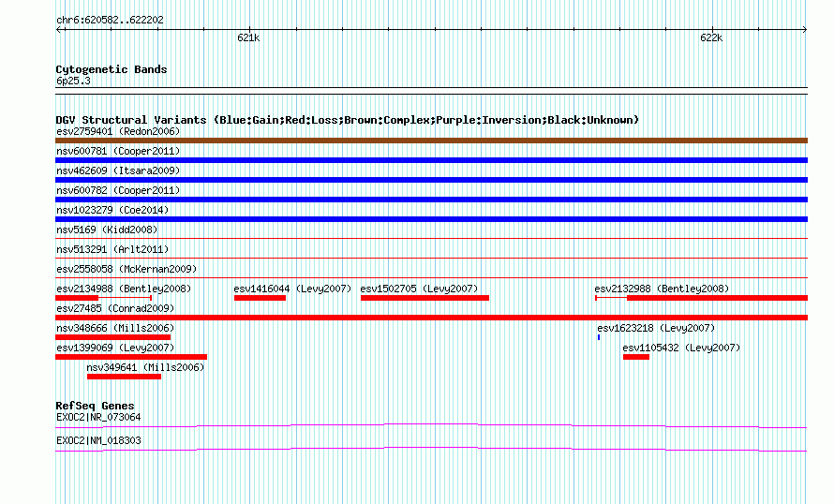Click the brown esv2759401 complex variant bar

click(x=431, y=141)
